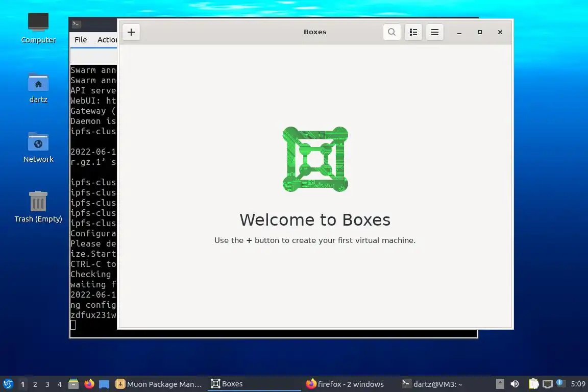Viewport: 588px width, 392px height.
Task: Open the Actions menu in the terminal window
Action: (x=107, y=40)
